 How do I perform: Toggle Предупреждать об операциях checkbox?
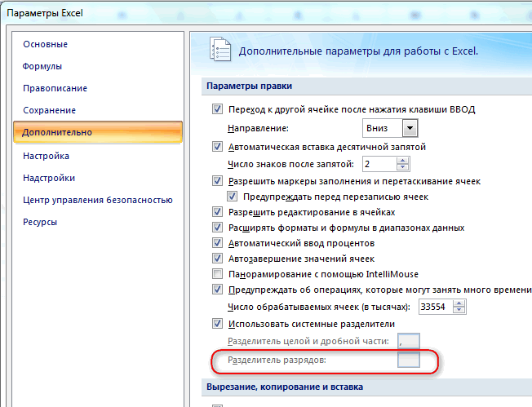click(217, 290)
